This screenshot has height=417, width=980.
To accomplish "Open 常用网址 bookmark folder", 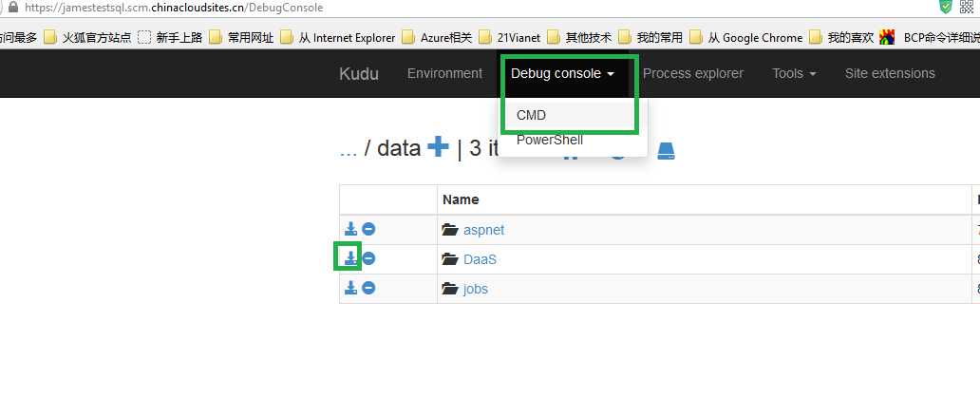I will [x=241, y=37].
